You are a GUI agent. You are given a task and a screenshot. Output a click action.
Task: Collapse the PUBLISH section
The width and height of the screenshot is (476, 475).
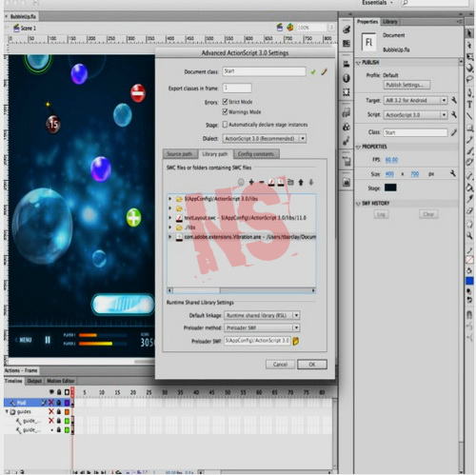(x=358, y=63)
